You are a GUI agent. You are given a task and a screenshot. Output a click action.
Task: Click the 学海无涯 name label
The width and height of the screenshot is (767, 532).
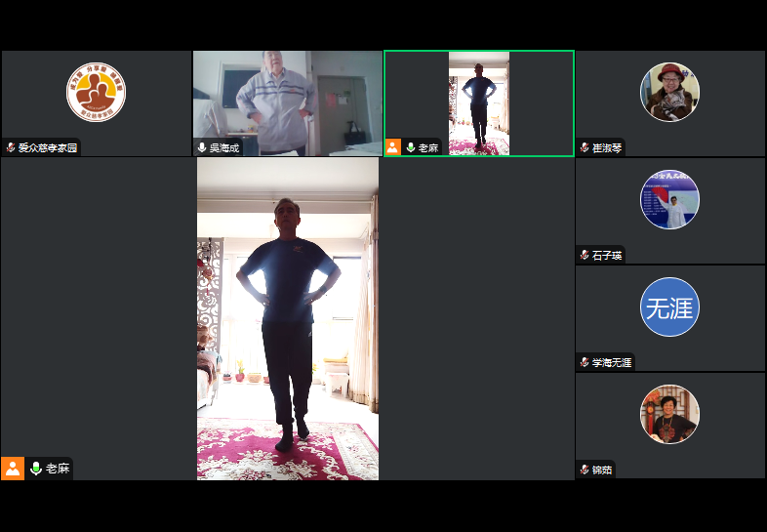(612, 363)
